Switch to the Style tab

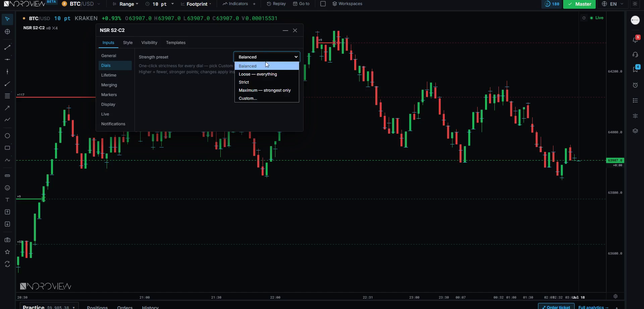point(128,43)
